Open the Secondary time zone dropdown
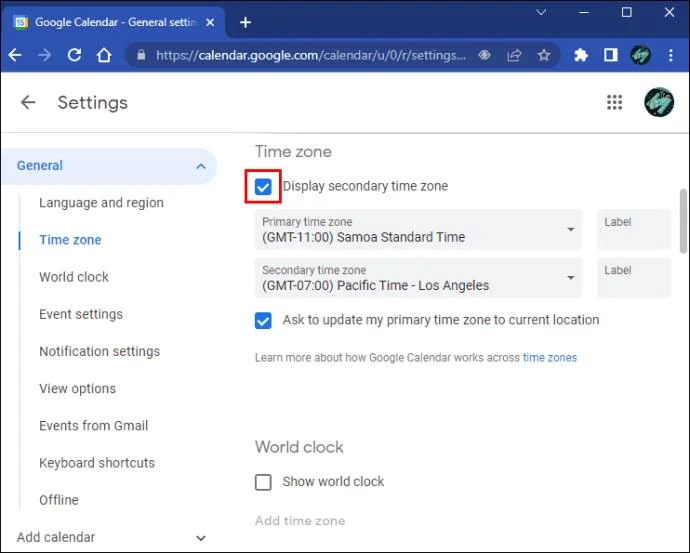Viewport: 690px width, 553px height. [418, 278]
